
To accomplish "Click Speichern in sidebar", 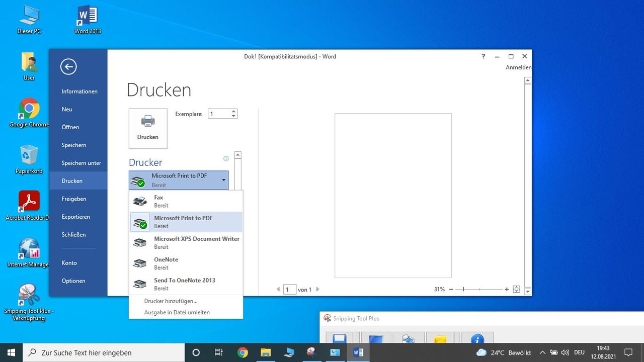I will (74, 145).
